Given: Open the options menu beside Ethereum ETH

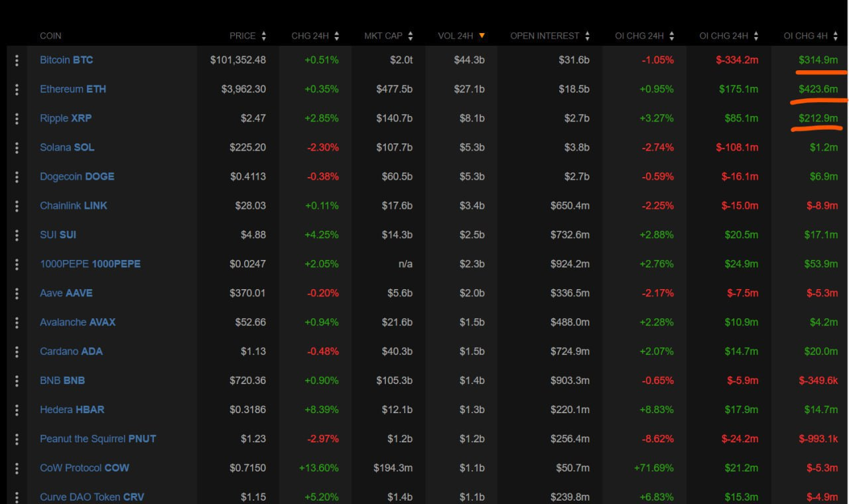Looking at the screenshot, I should 16,89.
